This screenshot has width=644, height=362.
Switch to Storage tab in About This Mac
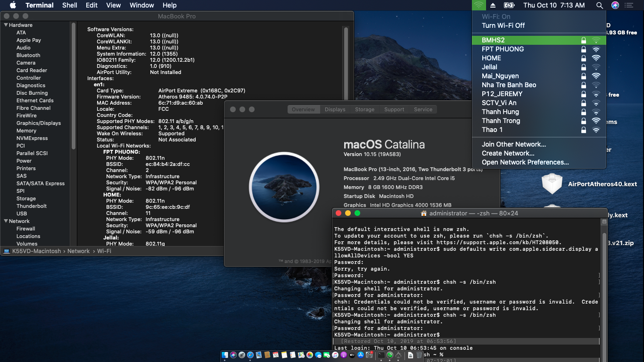tap(364, 109)
